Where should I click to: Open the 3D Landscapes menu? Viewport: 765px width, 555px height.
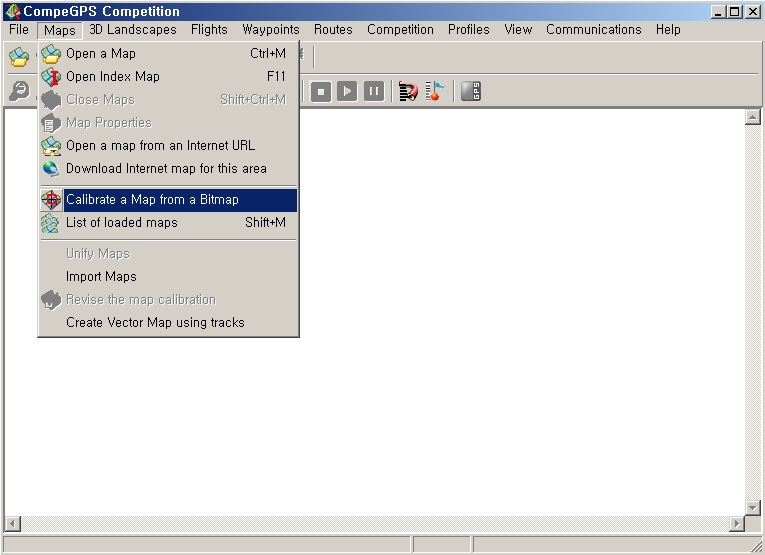(133, 30)
